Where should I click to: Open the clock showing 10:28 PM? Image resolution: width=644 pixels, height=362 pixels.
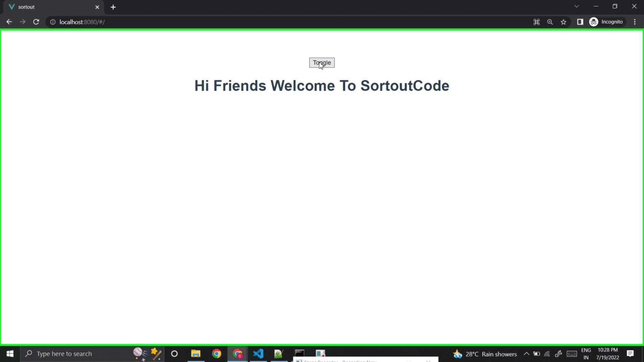(x=608, y=354)
